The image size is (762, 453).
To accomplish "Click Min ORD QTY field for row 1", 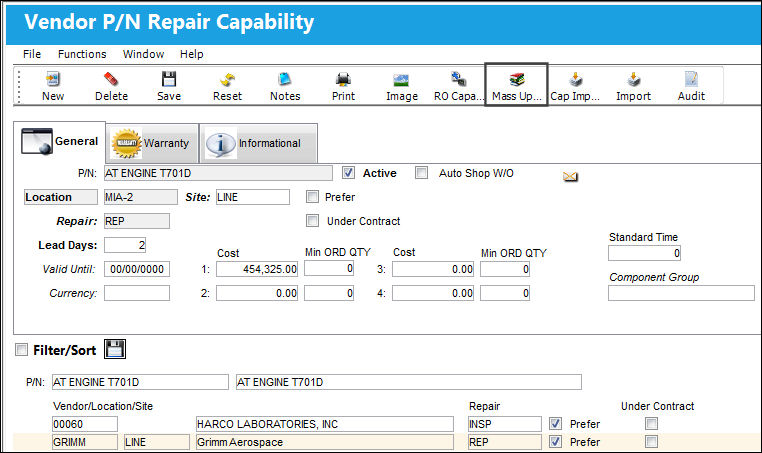I will pyautogui.click(x=329, y=269).
